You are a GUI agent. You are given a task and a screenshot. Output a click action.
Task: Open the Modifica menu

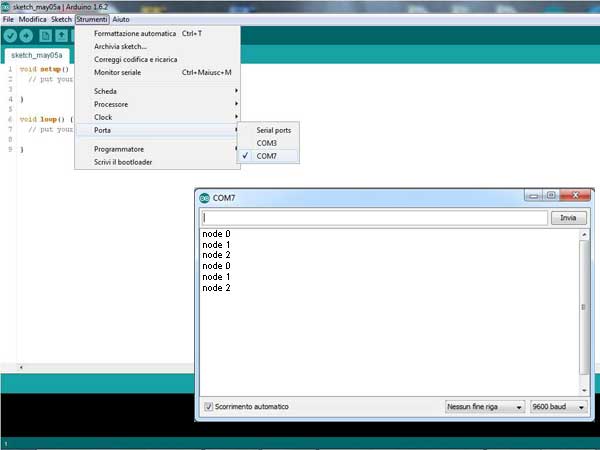tap(33, 19)
